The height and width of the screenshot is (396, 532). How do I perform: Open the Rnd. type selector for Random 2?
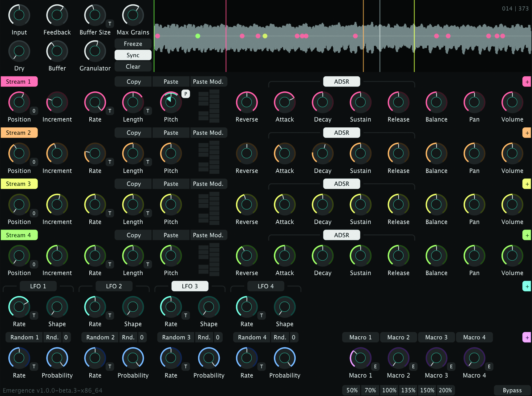pos(128,337)
